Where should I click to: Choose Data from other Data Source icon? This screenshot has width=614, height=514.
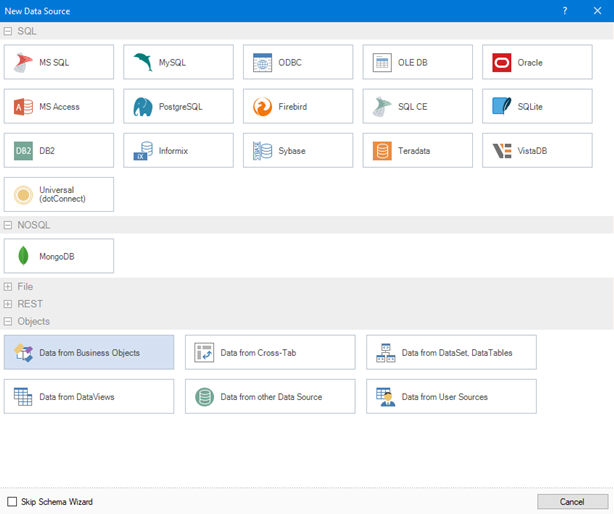pos(204,397)
